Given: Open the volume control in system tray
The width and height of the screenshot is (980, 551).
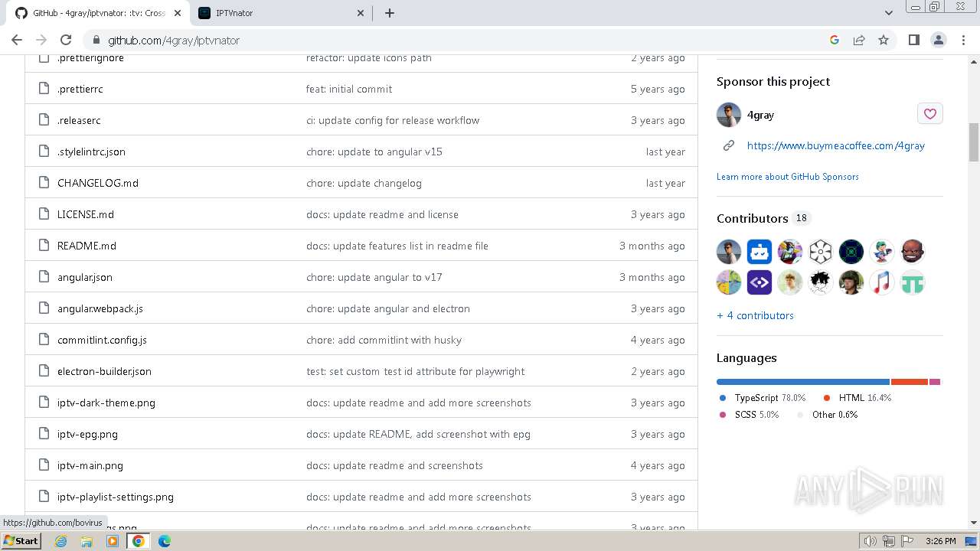Looking at the screenshot, I should pyautogui.click(x=871, y=541).
